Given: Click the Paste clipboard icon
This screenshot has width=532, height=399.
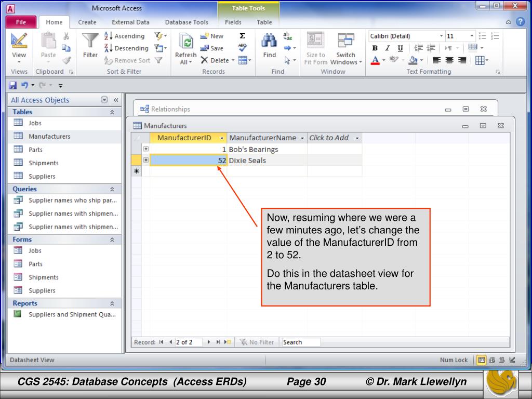Looking at the screenshot, I should pyautogui.click(x=48, y=41).
